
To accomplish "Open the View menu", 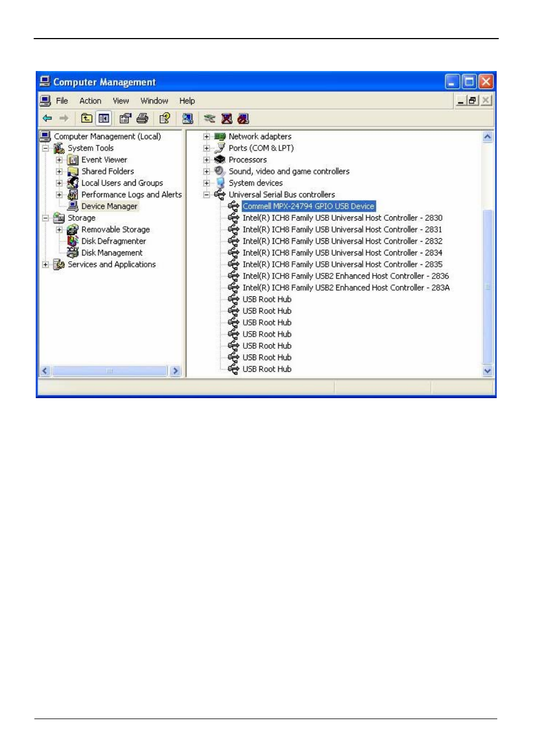I will point(121,101).
